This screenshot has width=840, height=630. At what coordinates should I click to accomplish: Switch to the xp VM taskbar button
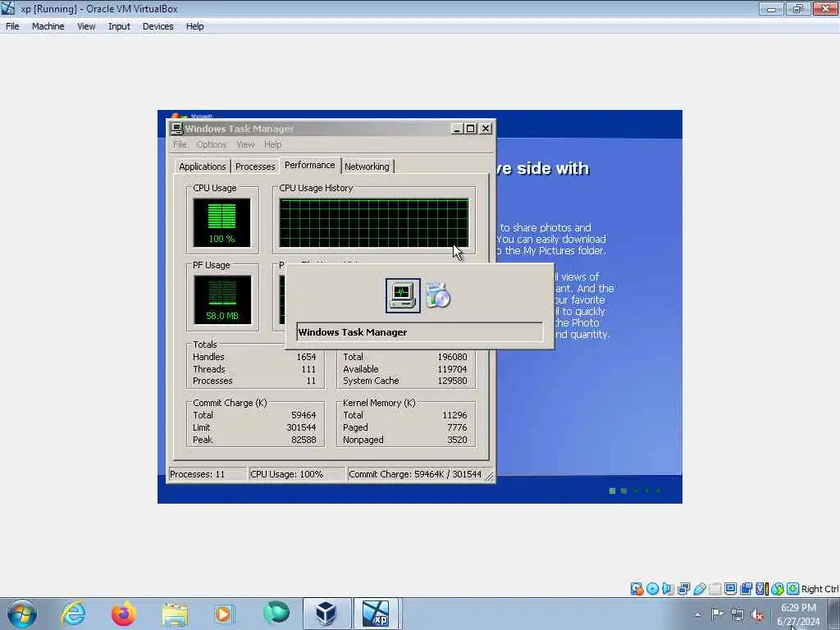pyautogui.click(x=376, y=614)
